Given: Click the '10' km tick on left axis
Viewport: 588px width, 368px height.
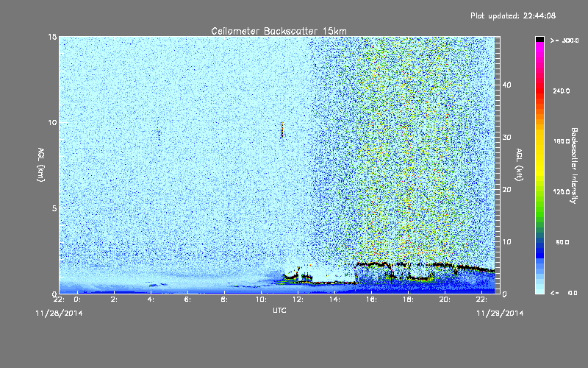Looking at the screenshot, I should pyautogui.click(x=52, y=123).
